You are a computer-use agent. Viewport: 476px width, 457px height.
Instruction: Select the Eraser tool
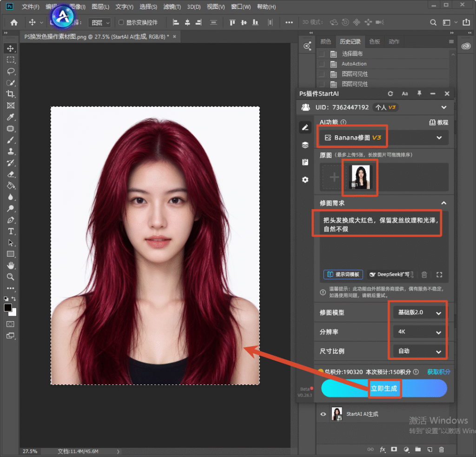pyautogui.click(x=10, y=174)
